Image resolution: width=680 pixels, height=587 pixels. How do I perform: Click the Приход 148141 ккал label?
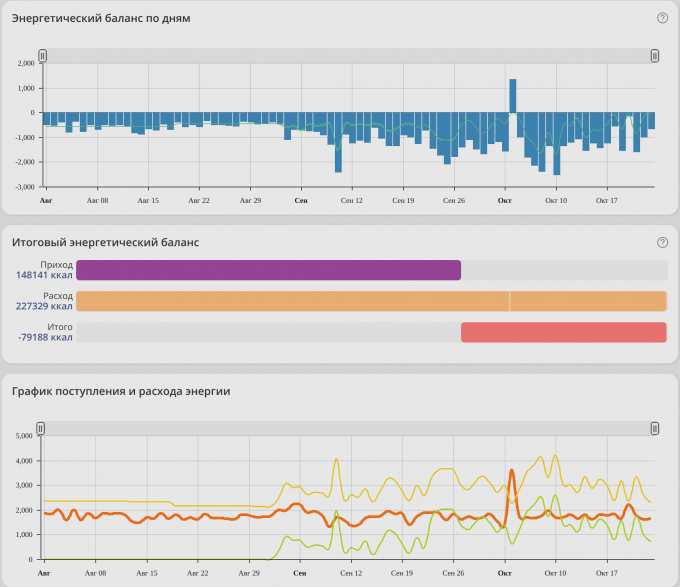[x=45, y=270]
